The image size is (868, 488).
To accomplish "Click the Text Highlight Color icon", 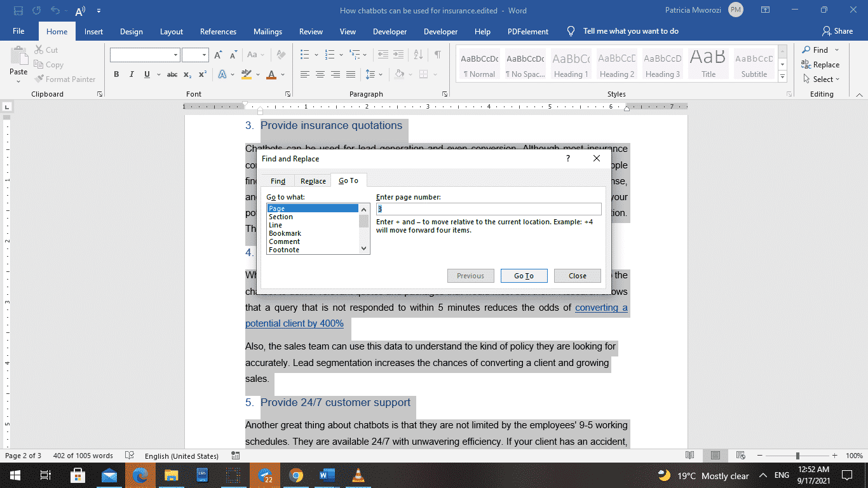I will 247,74.
